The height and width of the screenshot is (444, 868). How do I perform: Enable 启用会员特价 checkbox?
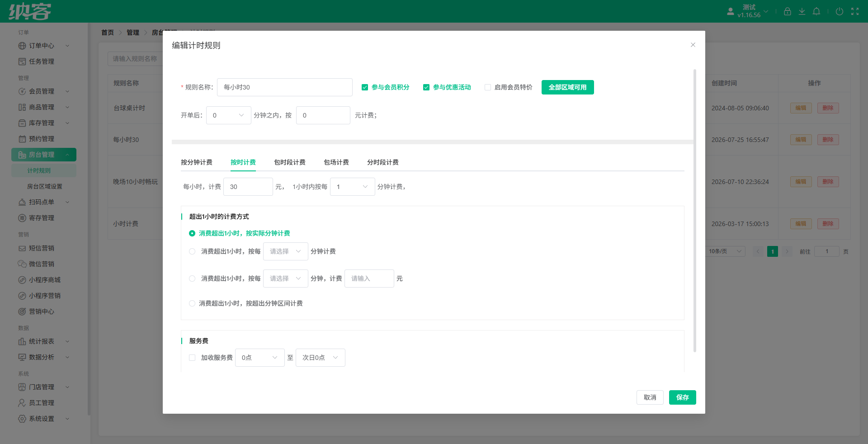(488, 87)
